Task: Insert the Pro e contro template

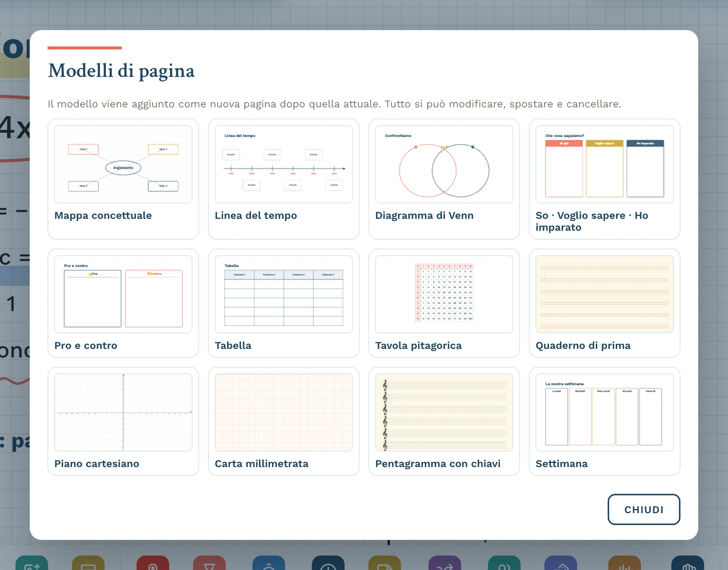Action: tap(123, 303)
